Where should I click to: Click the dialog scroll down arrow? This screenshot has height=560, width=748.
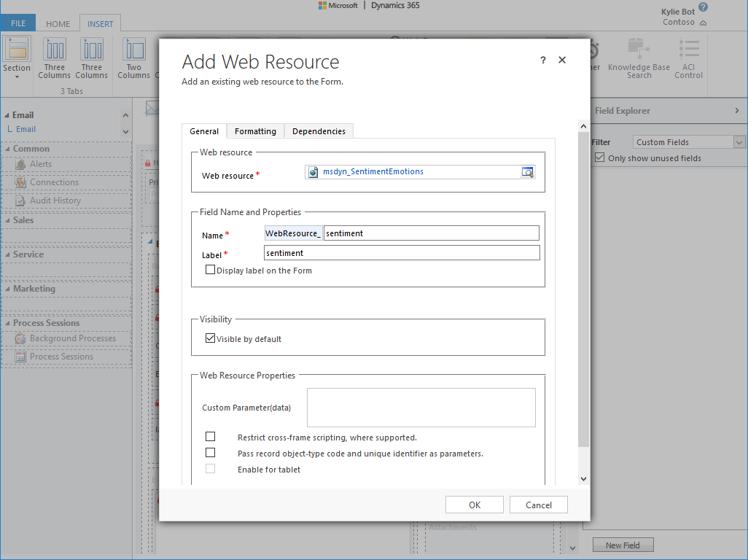(x=583, y=479)
